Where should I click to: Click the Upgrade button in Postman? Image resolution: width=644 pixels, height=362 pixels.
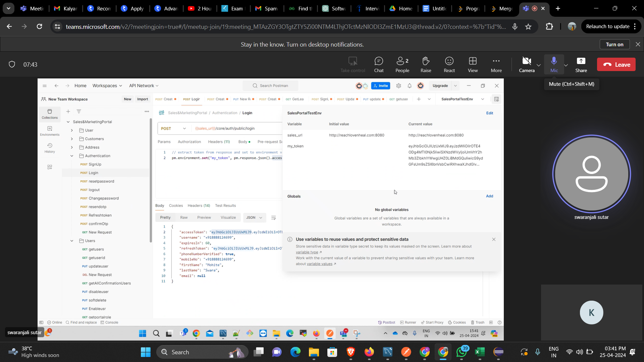click(440, 86)
